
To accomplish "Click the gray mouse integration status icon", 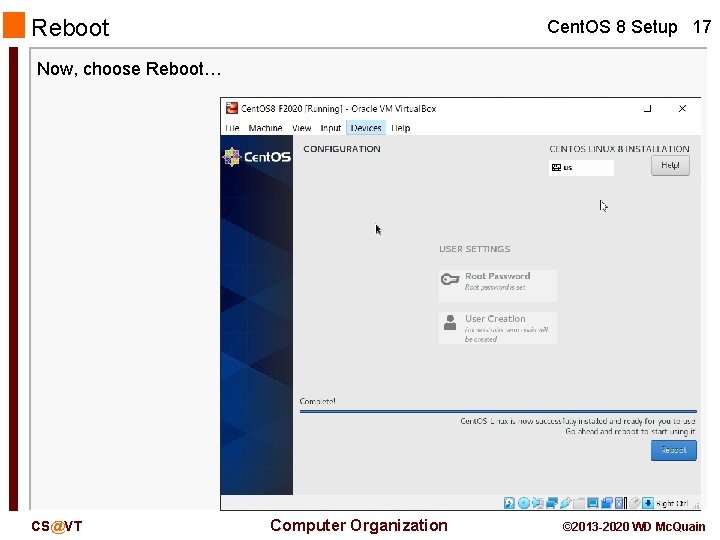I will tap(635, 503).
